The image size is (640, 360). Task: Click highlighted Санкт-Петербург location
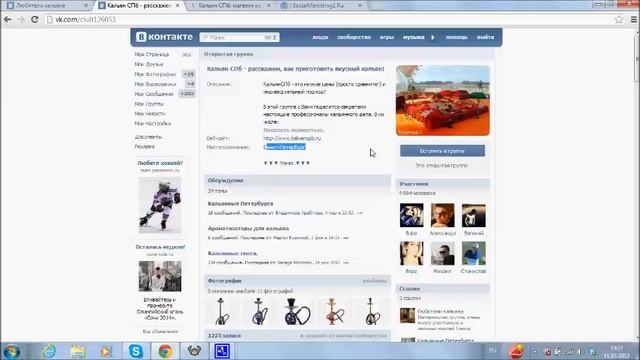click(x=284, y=147)
